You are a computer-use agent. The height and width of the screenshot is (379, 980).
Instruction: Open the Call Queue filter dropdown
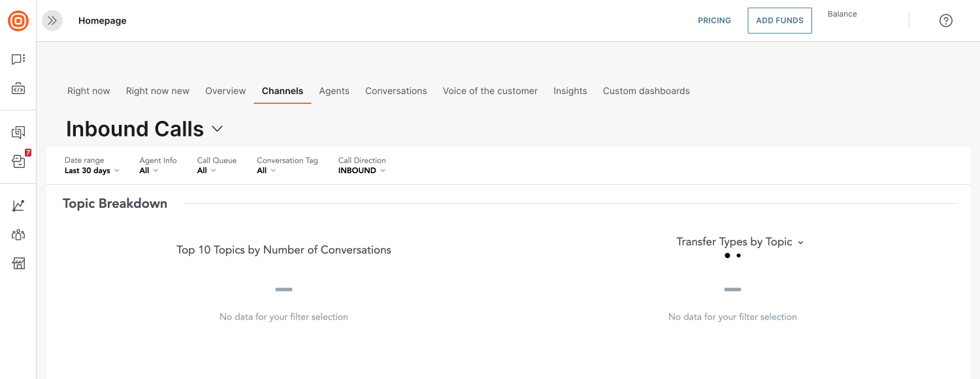(216, 165)
